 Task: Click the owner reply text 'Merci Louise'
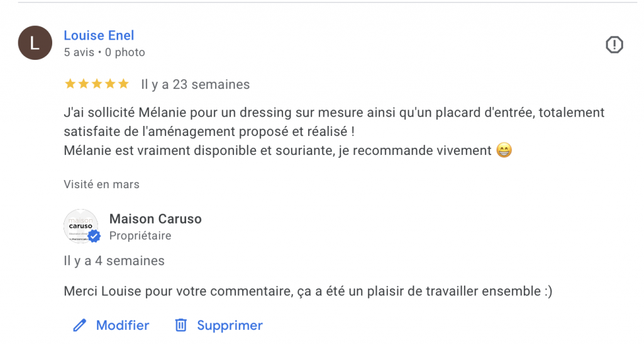tap(308, 291)
